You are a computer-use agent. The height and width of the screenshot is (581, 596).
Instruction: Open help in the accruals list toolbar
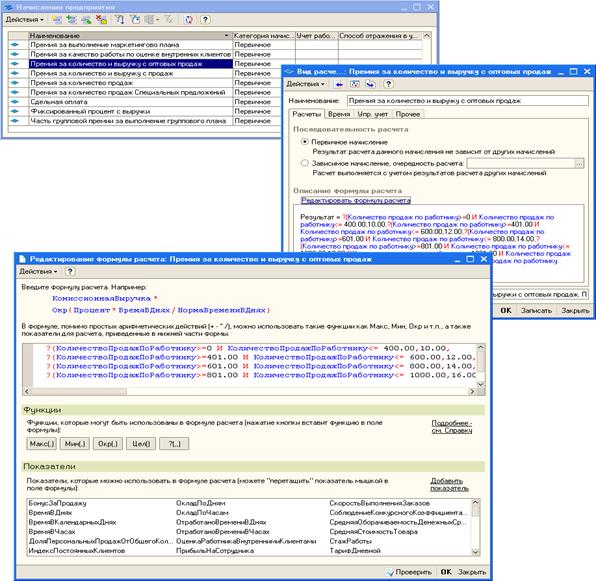205,19
